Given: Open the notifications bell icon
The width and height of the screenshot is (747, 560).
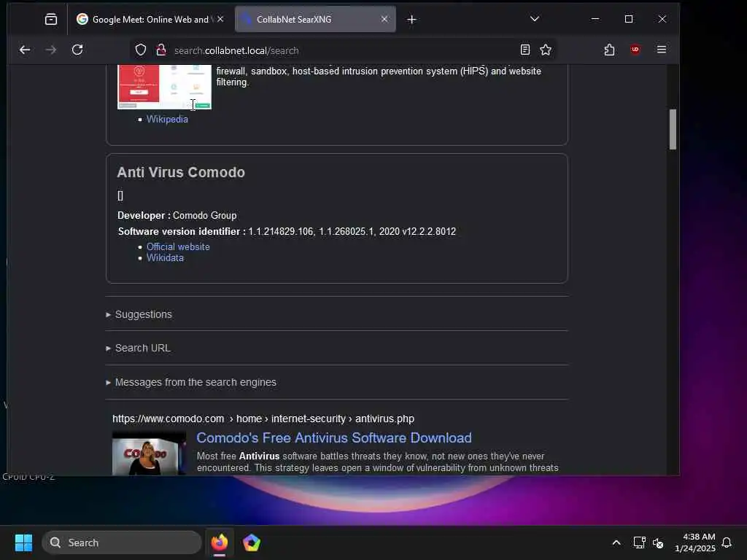Looking at the screenshot, I should coord(727,542).
